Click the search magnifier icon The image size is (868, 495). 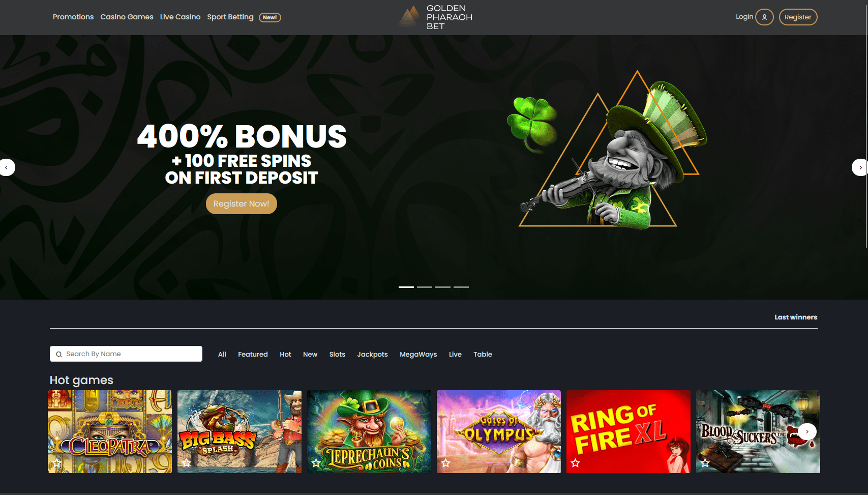59,354
